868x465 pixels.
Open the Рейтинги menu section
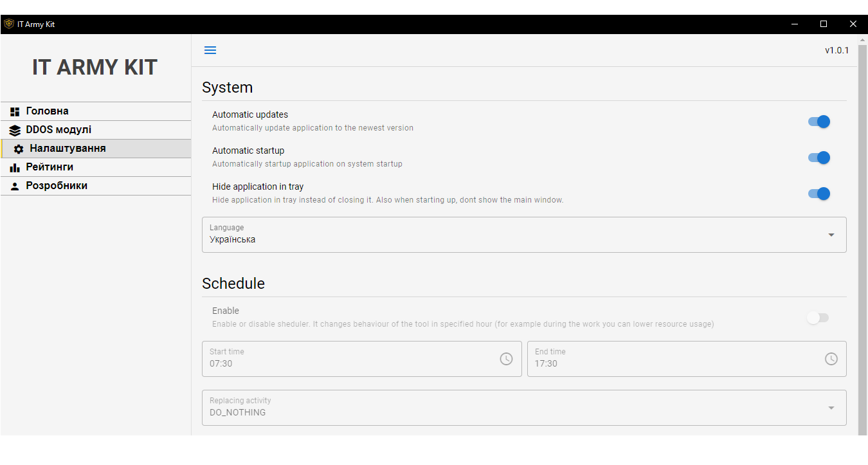pyautogui.click(x=50, y=167)
